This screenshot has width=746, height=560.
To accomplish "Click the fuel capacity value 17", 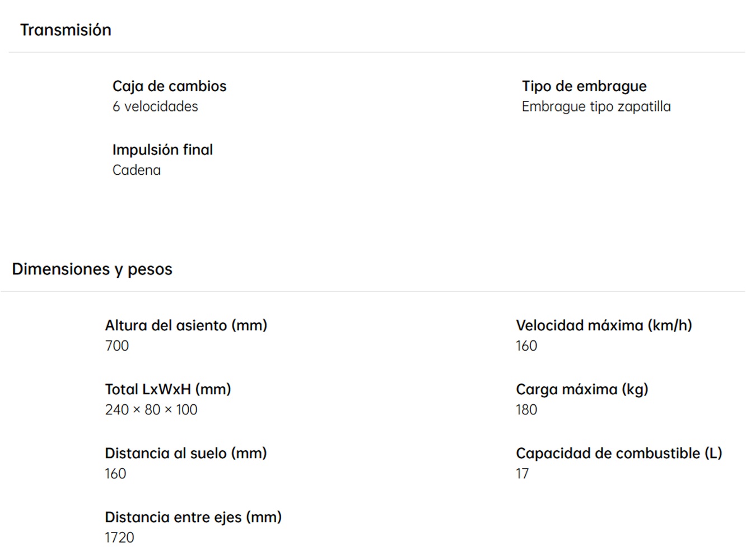I will pyautogui.click(x=522, y=474).
